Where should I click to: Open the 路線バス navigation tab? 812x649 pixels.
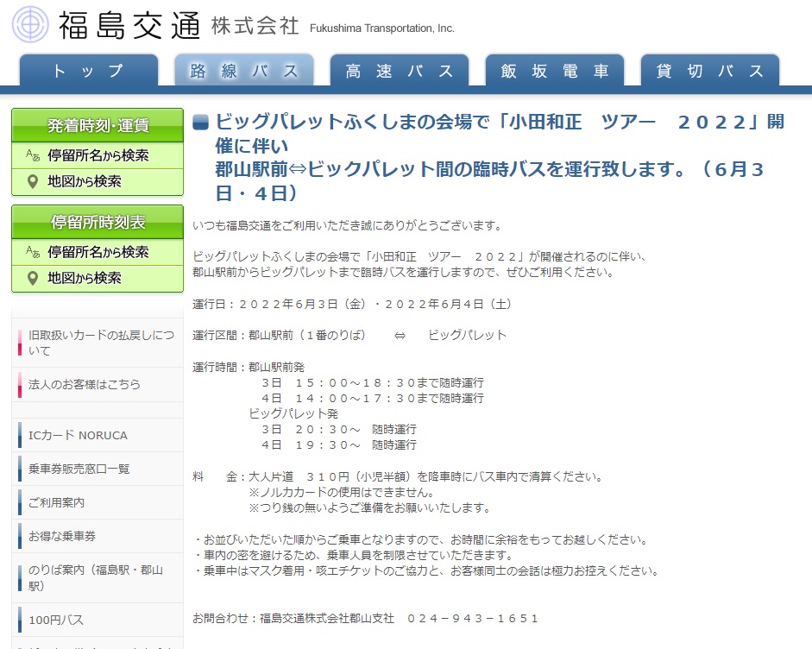click(x=244, y=71)
